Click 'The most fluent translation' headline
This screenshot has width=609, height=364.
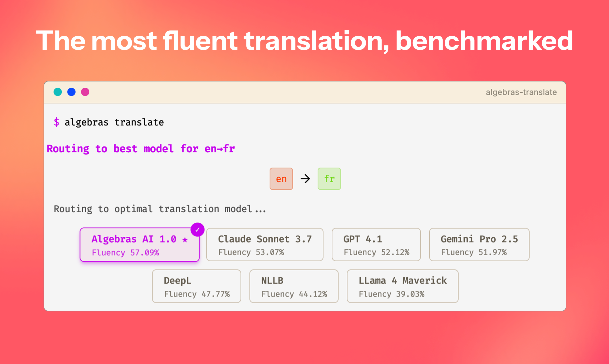point(304,40)
